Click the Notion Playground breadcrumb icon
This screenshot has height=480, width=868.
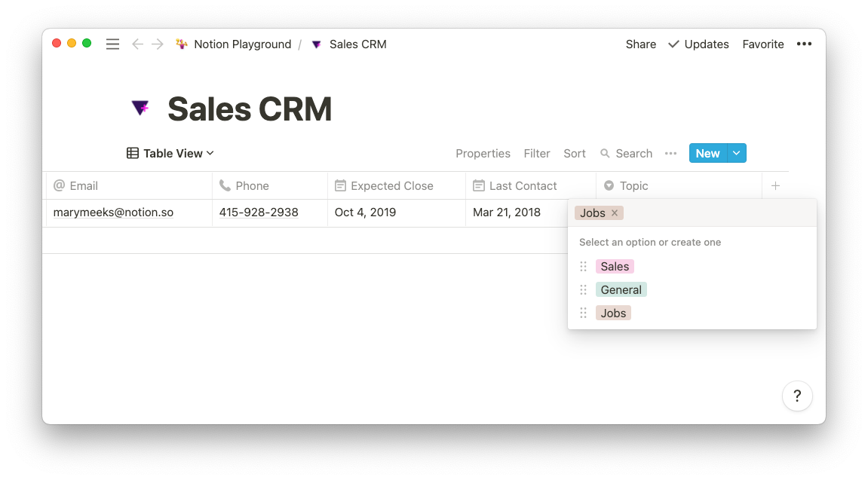(182, 44)
